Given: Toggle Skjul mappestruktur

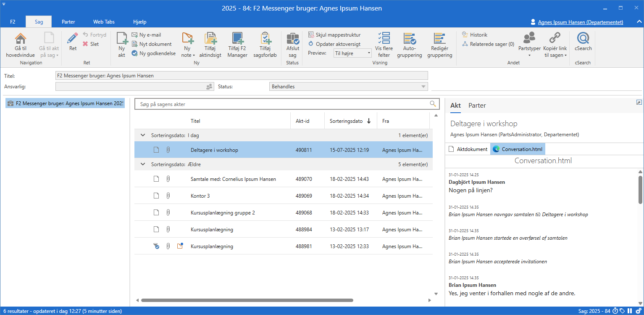Looking at the screenshot, I should [334, 35].
